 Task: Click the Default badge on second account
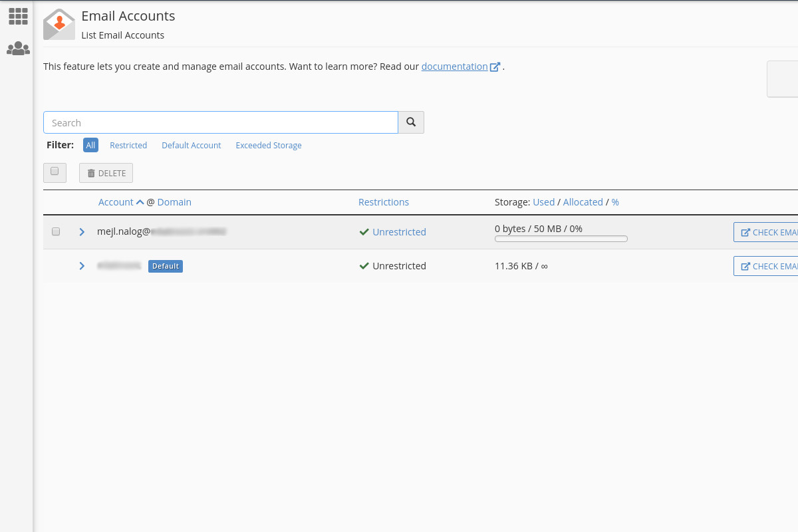166,266
